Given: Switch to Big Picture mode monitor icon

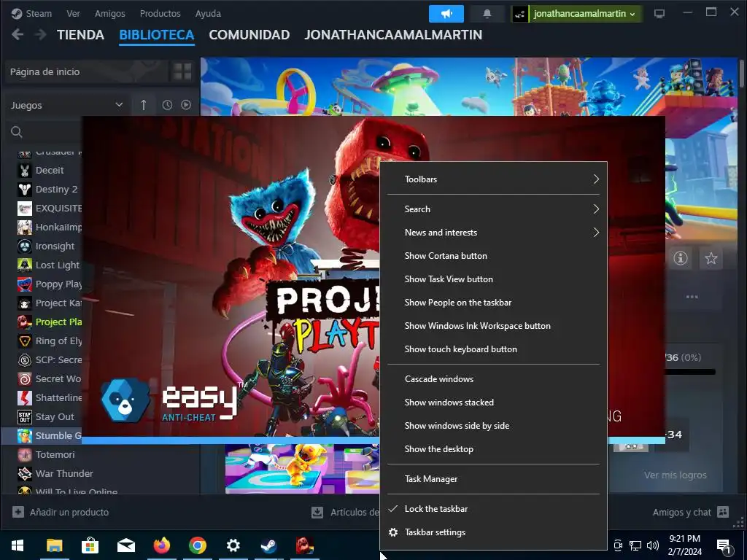Looking at the screenshot, I should click(x=659, y=14).
